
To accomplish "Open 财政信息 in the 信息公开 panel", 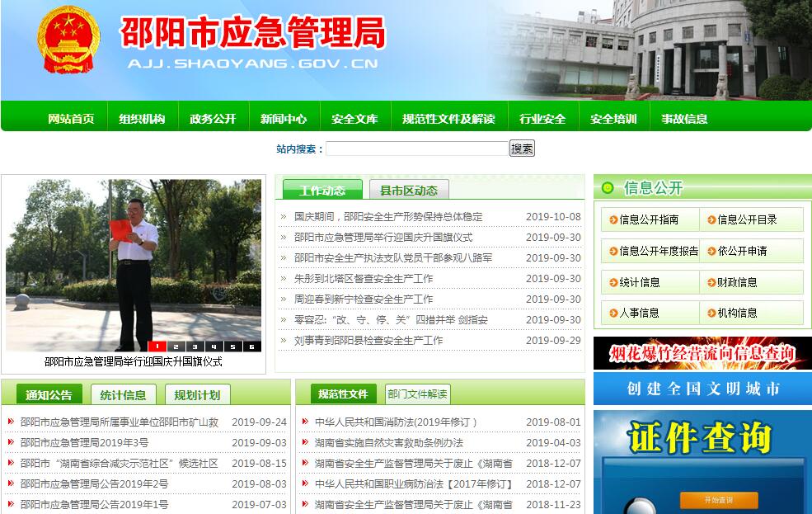I will click(x=737, y=282).
